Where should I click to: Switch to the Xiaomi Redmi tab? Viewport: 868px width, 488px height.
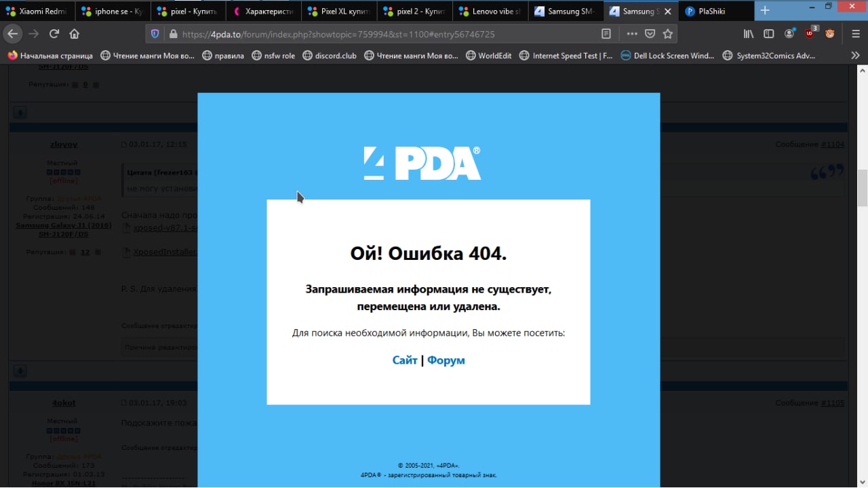click(x=37, y=11)
